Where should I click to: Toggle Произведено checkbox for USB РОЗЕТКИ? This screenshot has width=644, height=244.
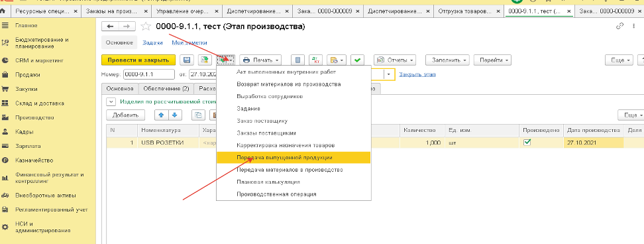click(527, 143)
